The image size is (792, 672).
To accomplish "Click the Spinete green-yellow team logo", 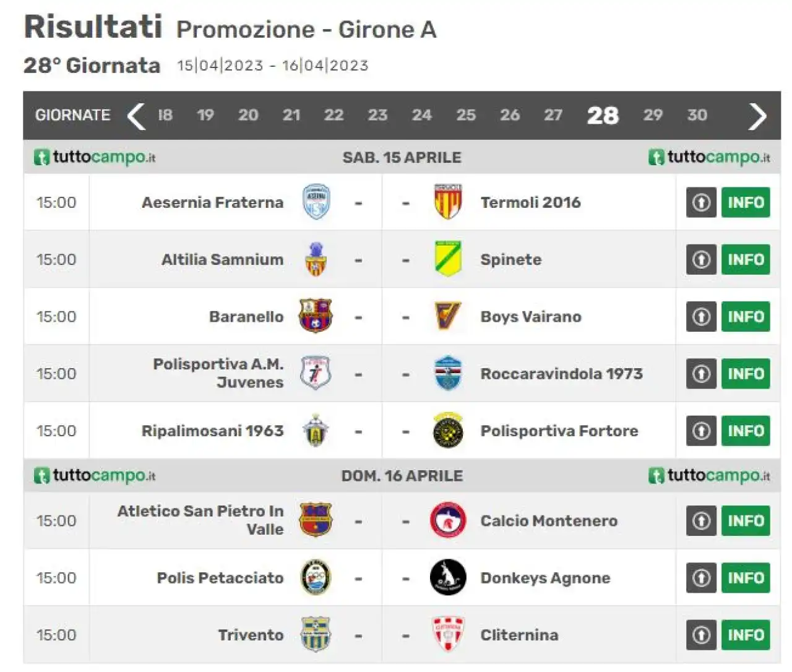I will pyautogui.click(x=448, y=259).
